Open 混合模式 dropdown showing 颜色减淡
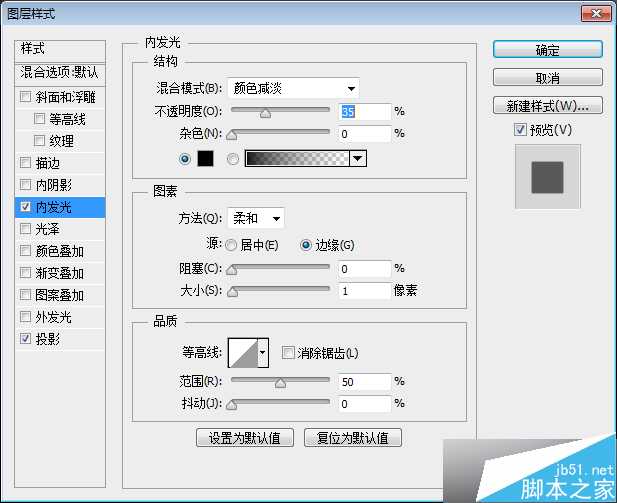 [x=294, y=88]
